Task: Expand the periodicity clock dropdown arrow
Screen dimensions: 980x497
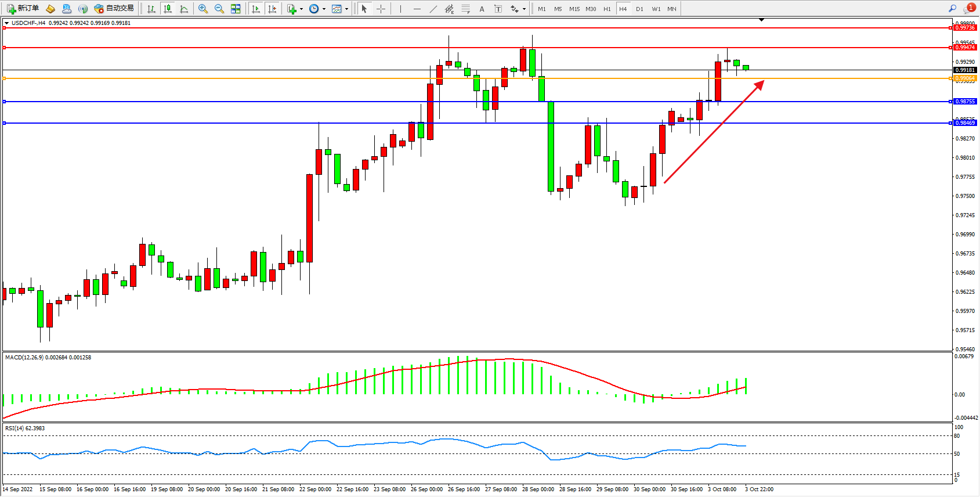Action: (x=324, y=9)
